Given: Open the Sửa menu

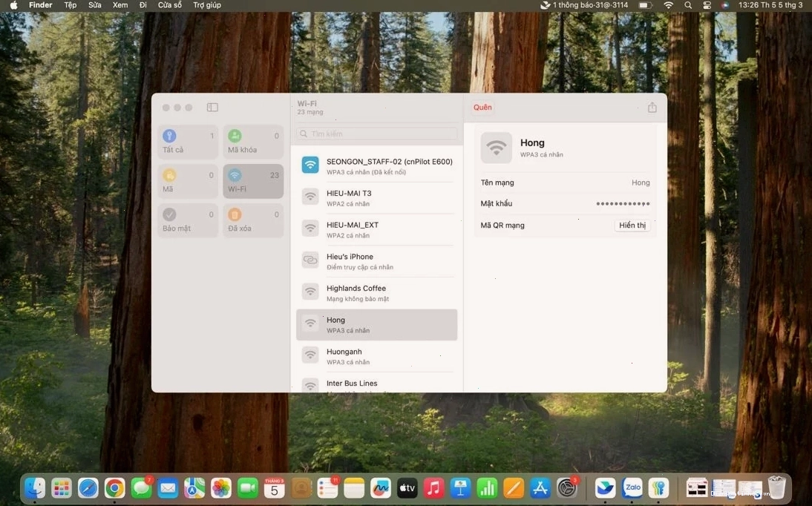Looking at the screenshot, I should (x=95, y=5).
